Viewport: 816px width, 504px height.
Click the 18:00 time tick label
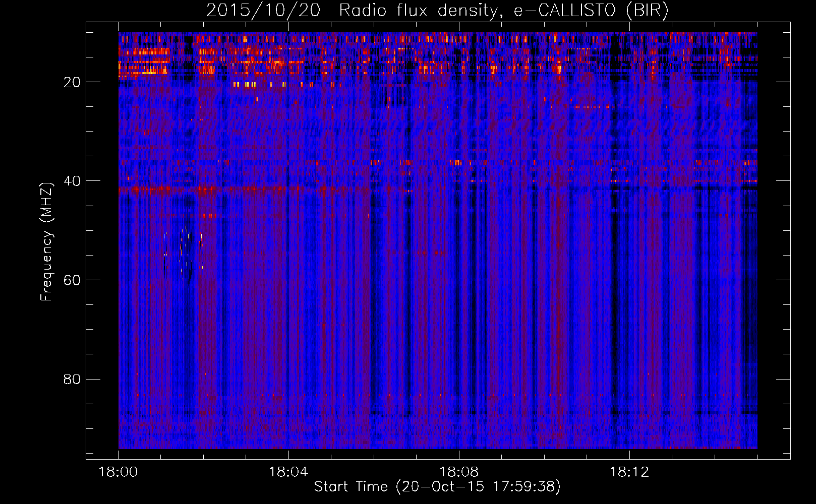[119, 472]
